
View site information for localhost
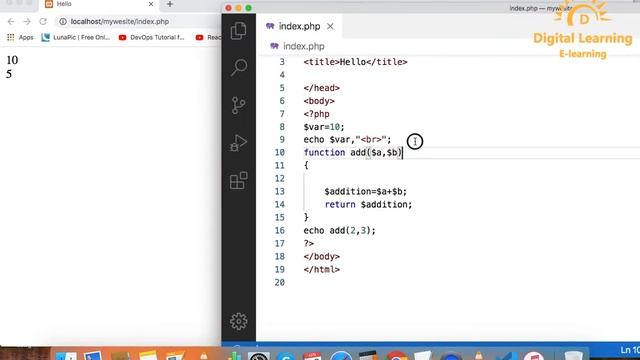pos(63,22)
